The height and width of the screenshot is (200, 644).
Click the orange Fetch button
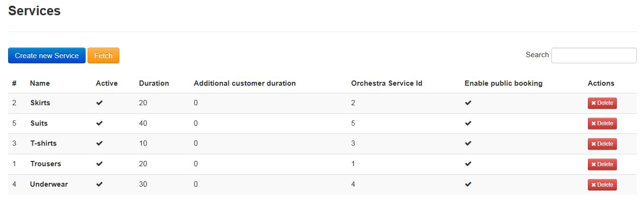103,56
